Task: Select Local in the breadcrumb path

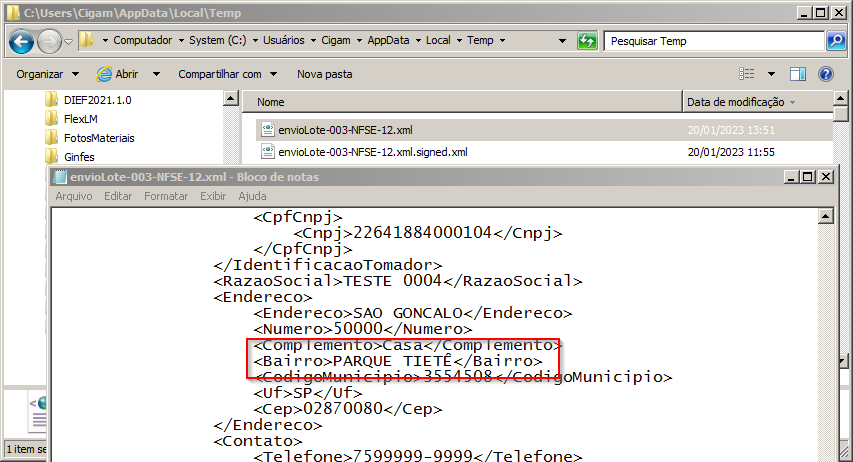Action: pos(438,40)
